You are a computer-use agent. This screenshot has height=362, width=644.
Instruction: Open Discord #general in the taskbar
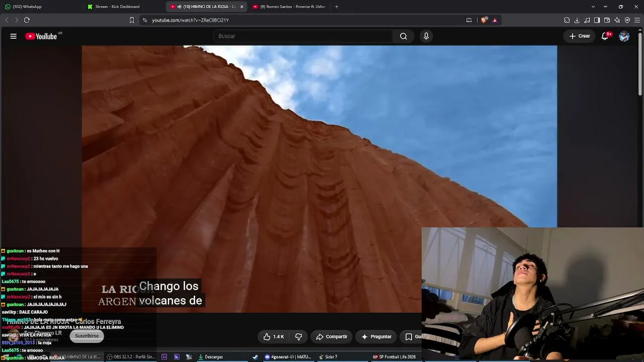288,357
